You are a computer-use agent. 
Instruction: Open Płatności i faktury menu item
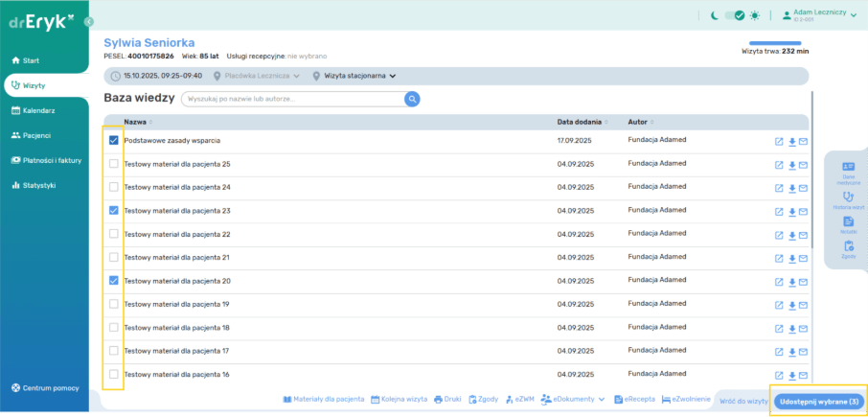52,160
